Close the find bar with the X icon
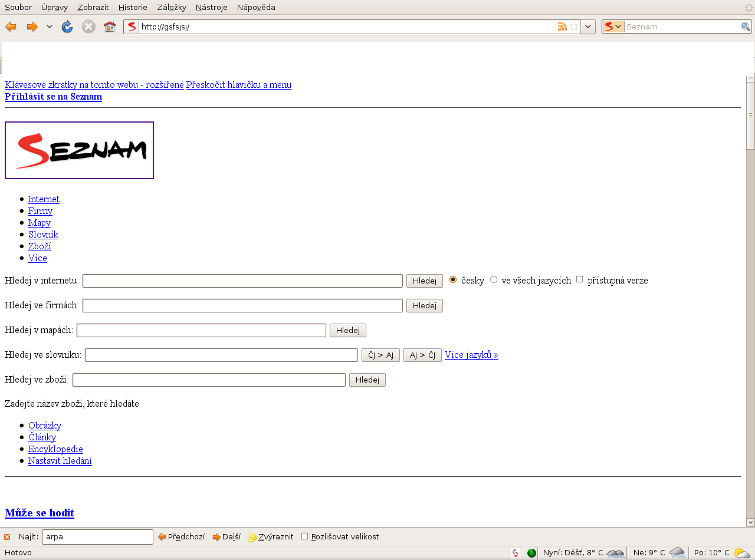The image size is (755, 560). pyautogui.click(x=7, y=537)
